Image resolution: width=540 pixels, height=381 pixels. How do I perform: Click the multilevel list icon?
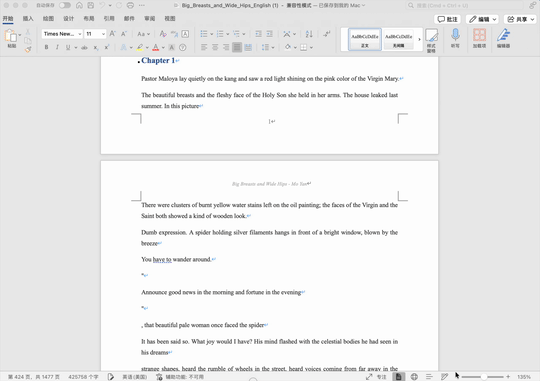coord(236,34)
